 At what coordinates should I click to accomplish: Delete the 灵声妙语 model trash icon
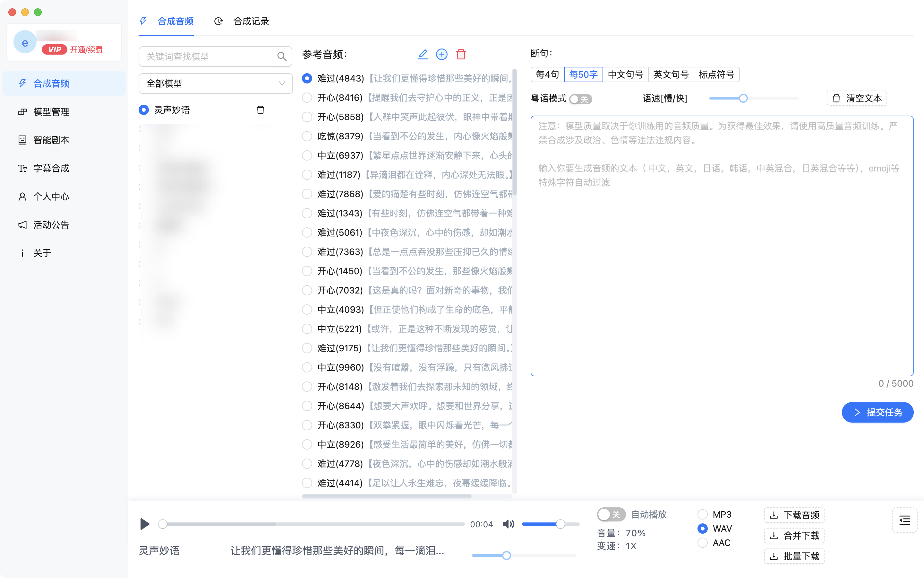click(x=261, y=110)
